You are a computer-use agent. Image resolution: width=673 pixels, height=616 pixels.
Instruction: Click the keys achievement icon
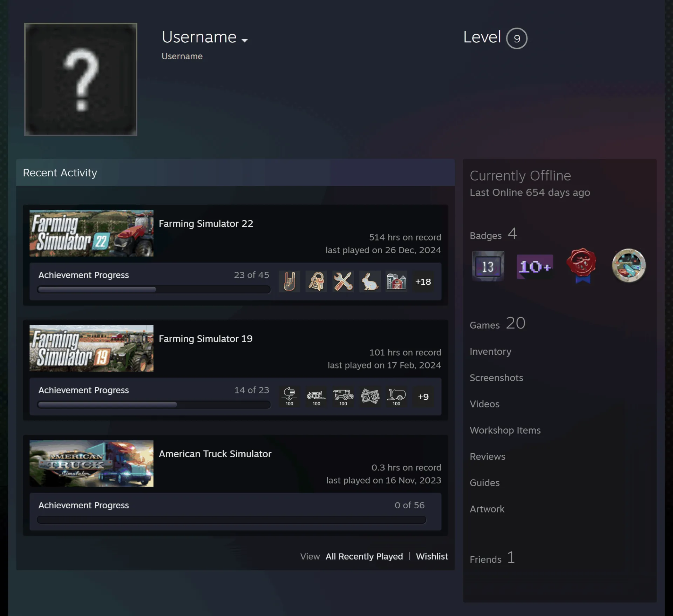316,281
